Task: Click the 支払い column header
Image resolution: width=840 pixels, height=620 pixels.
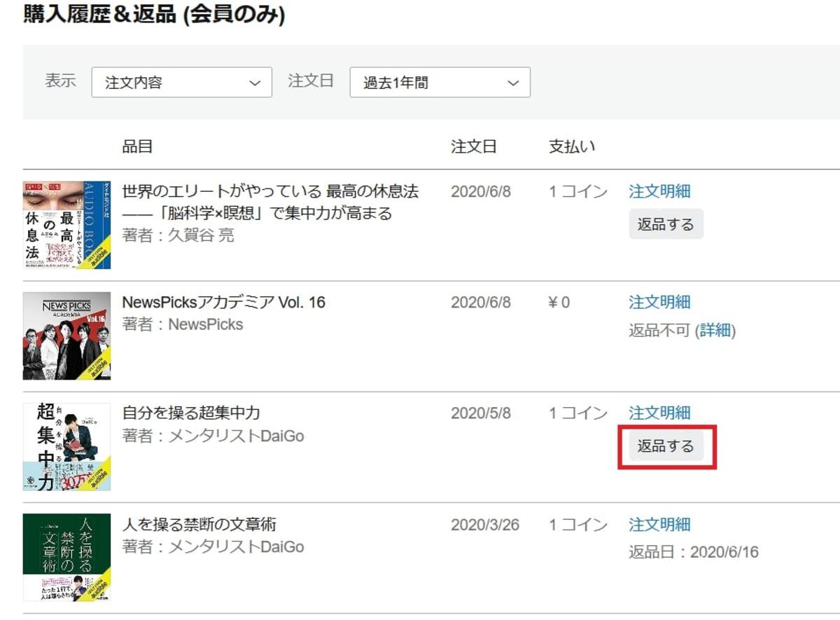Action: tap(572, 146)
